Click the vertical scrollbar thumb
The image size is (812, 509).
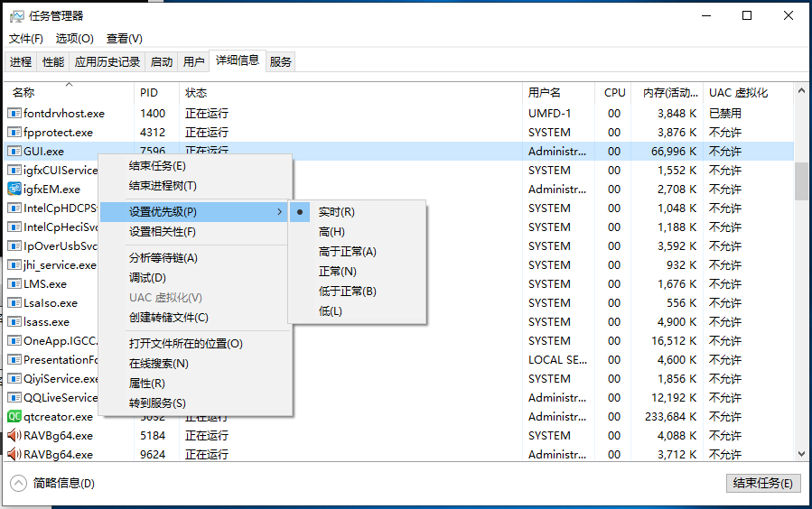click(802, 181)
